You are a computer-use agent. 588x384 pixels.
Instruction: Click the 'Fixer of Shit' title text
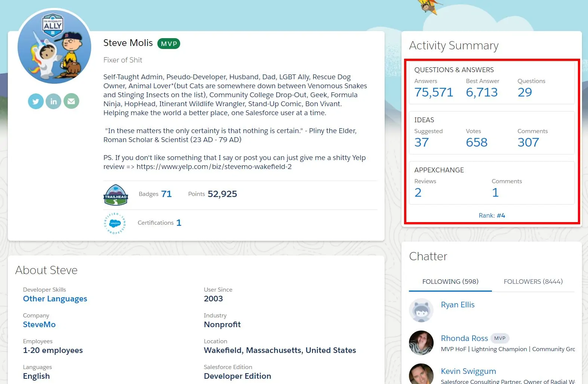(x=123, y=60)
